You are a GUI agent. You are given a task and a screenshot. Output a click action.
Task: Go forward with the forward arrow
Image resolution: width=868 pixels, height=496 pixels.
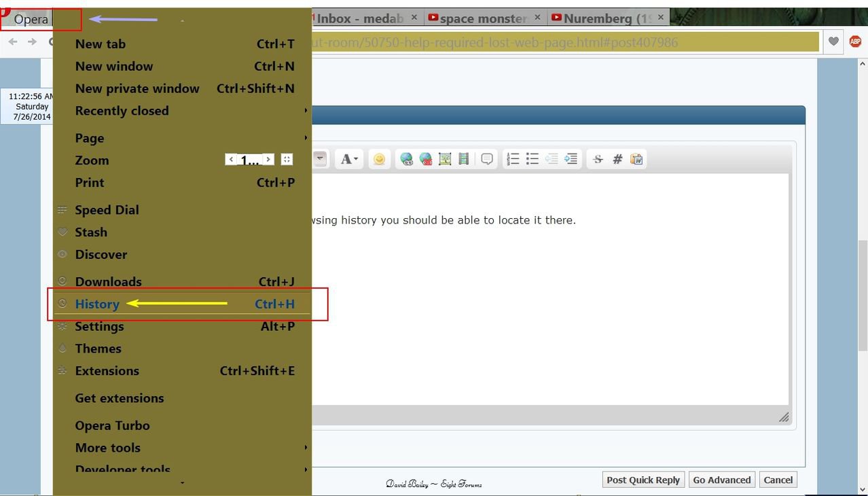32,42
